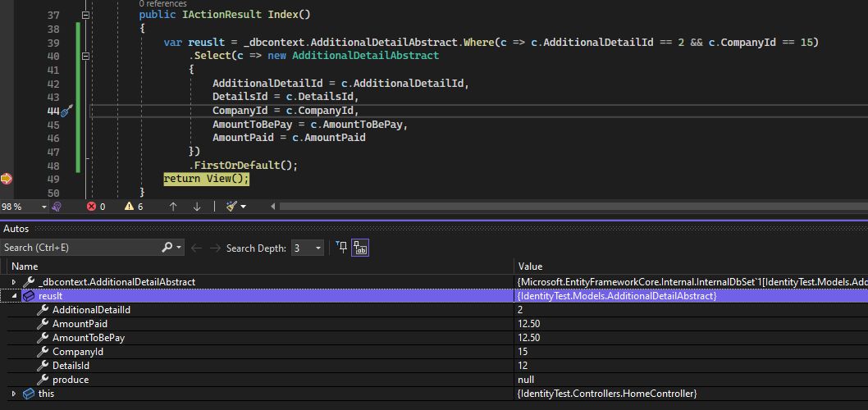Click the search magnifier icon in Autos
The height and width of the screenshot is (410, 868).
pyautogui.click(x=167, y=248)
